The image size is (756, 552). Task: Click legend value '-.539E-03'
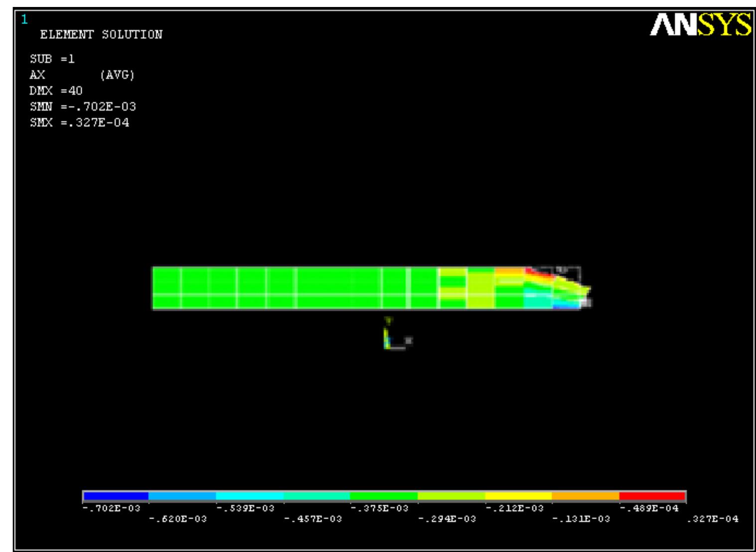click(x=245, y=509)
